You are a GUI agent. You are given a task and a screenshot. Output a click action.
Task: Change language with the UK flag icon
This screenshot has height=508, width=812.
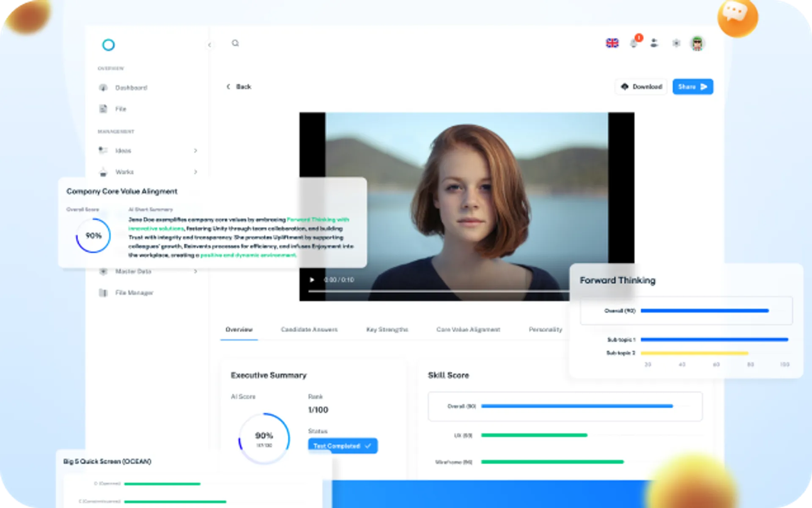click(612, 43)
